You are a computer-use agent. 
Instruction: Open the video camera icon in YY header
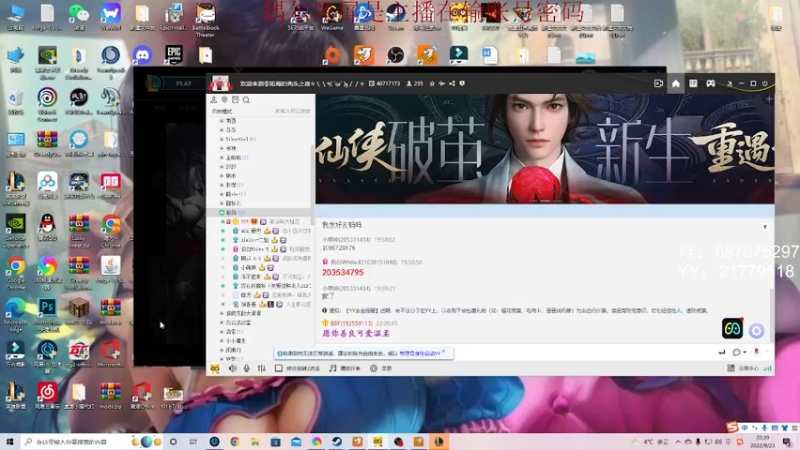[x=659, y=83]
